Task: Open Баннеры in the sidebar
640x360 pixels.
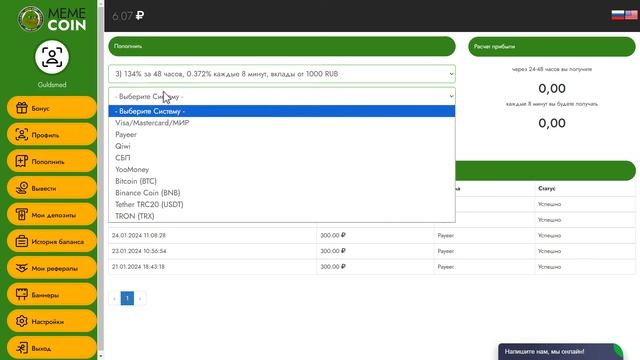Action: [52, 295]
